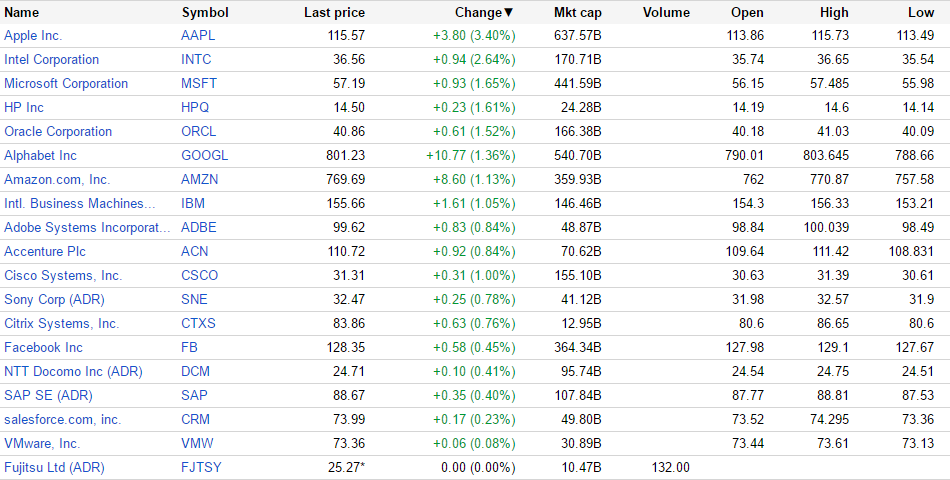Viewport: 950px width, 480px height.
Task: Click the MSFT symbol link
Action: pyautogui.click(x=199, y=83)
